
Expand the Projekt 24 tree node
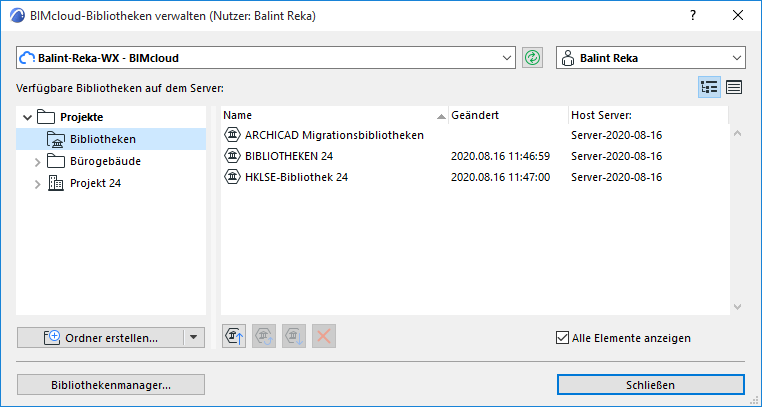click(x=39, y=183)
